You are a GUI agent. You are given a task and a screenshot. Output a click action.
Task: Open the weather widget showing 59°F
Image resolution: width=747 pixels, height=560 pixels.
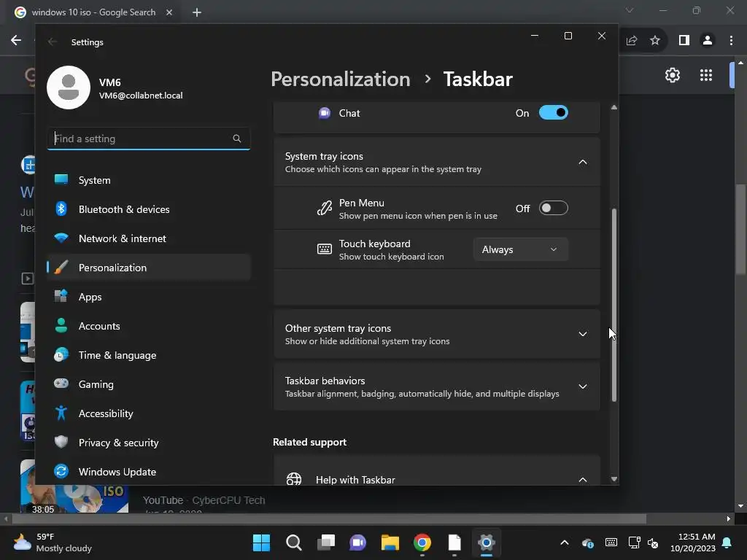click(53, 542)
